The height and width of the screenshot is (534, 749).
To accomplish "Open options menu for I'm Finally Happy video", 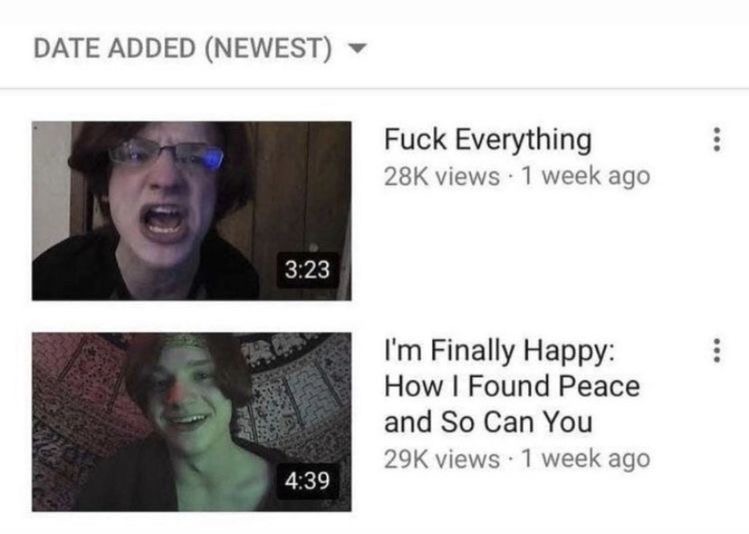I will coord(717,351).
